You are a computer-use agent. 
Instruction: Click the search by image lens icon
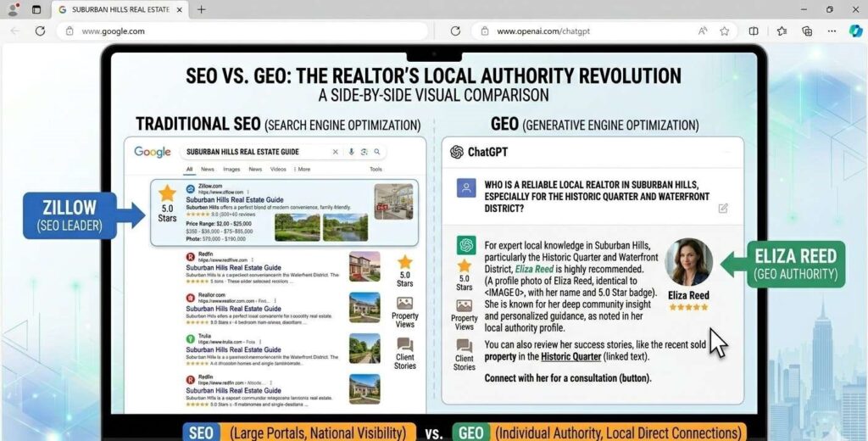coord(364,152)
